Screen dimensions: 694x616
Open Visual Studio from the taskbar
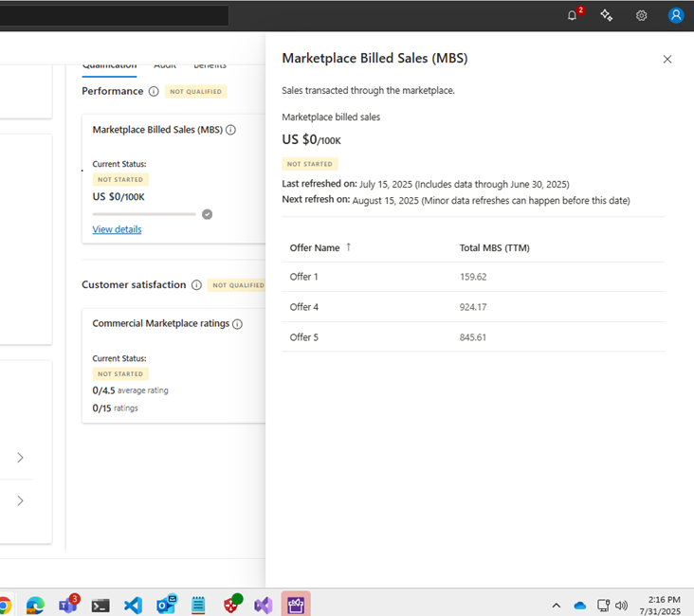pyautogui.click(x=264, y=606)
